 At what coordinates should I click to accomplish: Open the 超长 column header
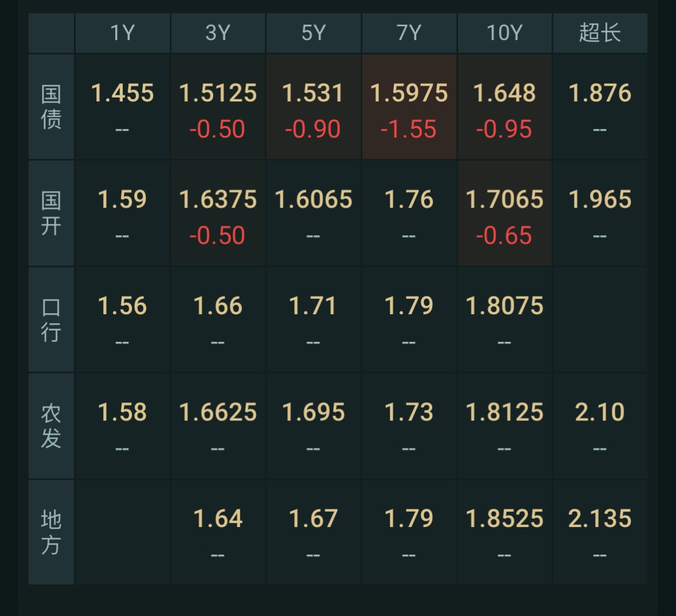pos(600,33)
